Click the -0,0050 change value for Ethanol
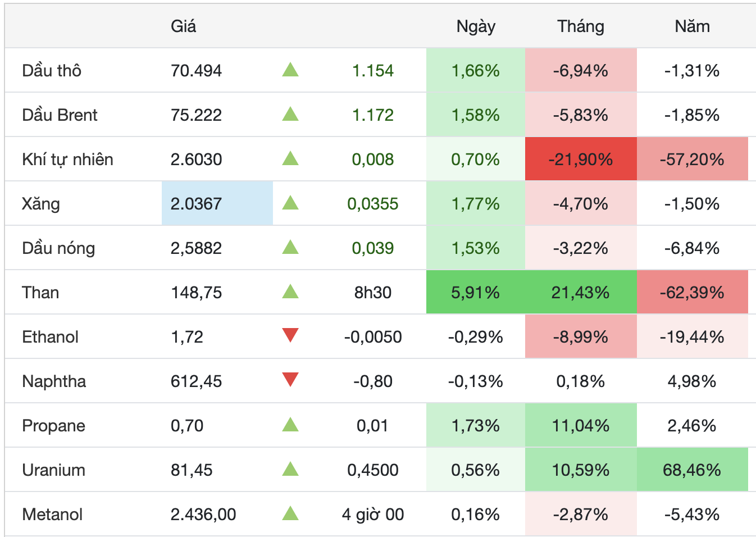This screenshot has height=537, width=756. point(373,337)
